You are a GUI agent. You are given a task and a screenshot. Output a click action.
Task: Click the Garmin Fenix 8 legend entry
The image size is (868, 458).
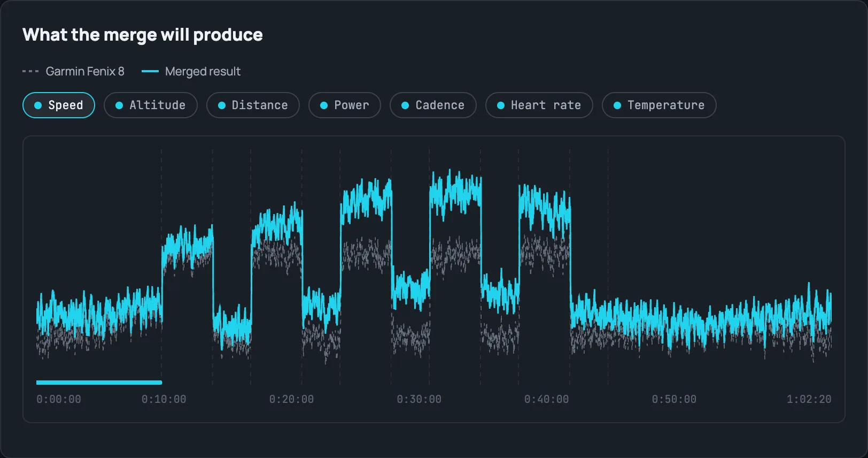(73, 71)
